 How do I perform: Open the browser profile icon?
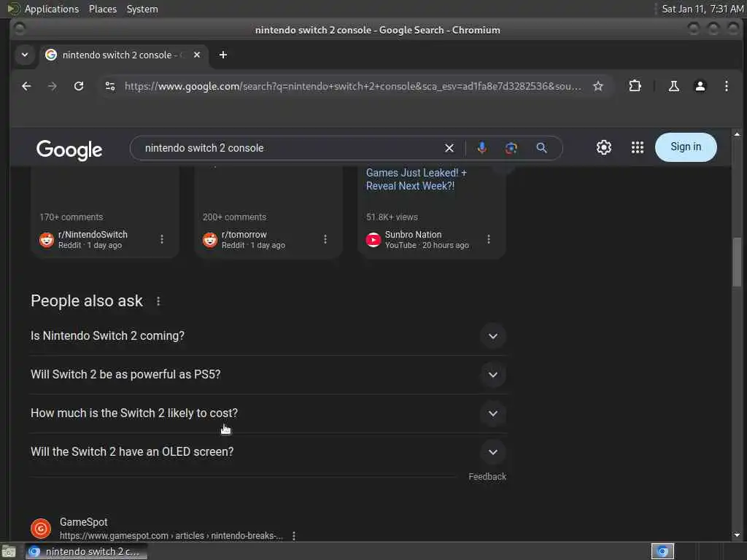(x=700, y=86)
